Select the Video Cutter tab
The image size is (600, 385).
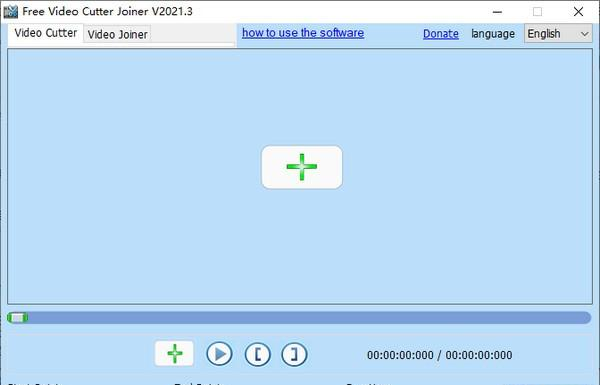[x=46, y=33]
